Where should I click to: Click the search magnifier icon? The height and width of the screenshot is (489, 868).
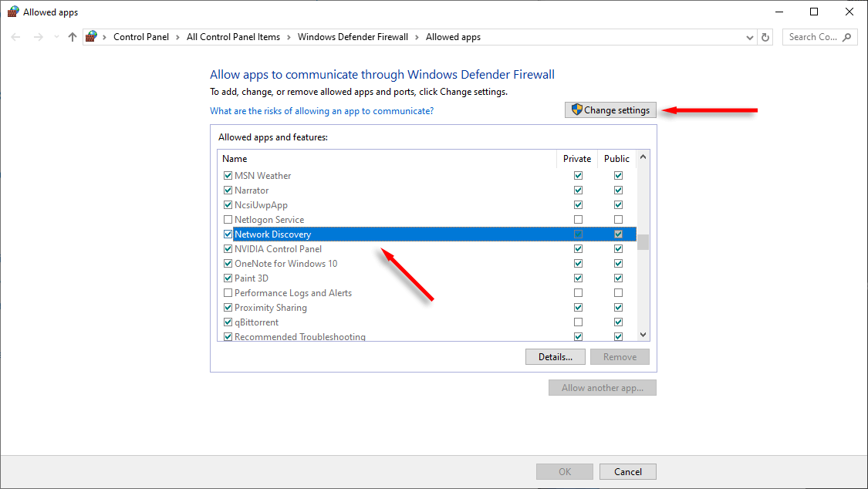(847, 37)
